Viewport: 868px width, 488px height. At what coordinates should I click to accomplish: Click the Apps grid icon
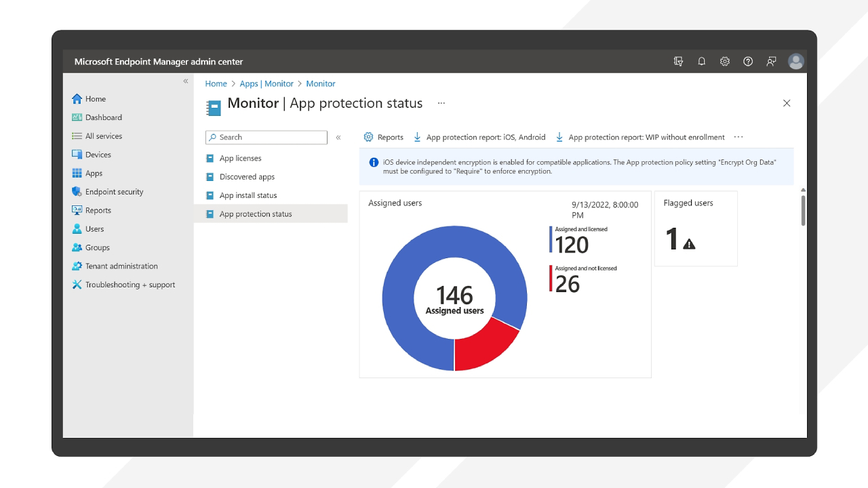tap(77, 174)
